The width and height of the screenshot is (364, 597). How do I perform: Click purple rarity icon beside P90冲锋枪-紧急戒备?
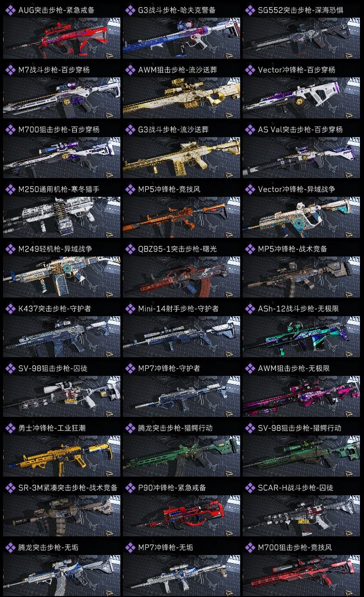[130, 488]
